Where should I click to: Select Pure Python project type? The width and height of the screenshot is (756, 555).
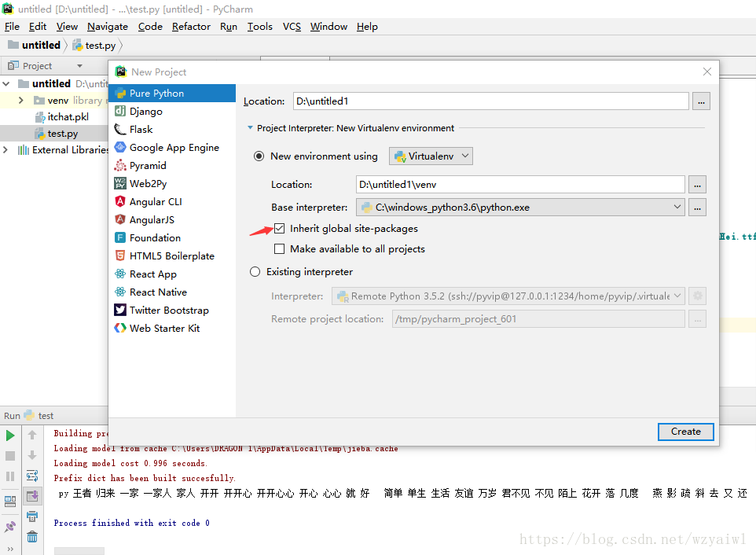[x=172, y=93]
